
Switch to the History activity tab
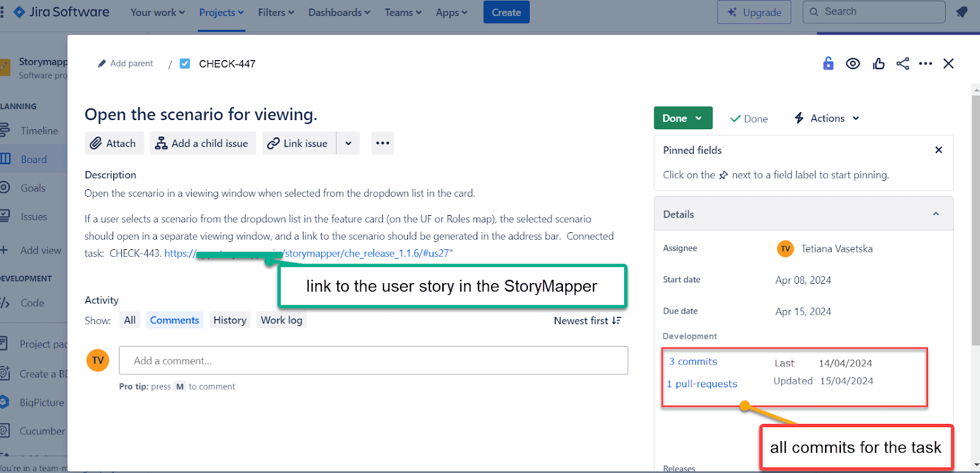230,320
